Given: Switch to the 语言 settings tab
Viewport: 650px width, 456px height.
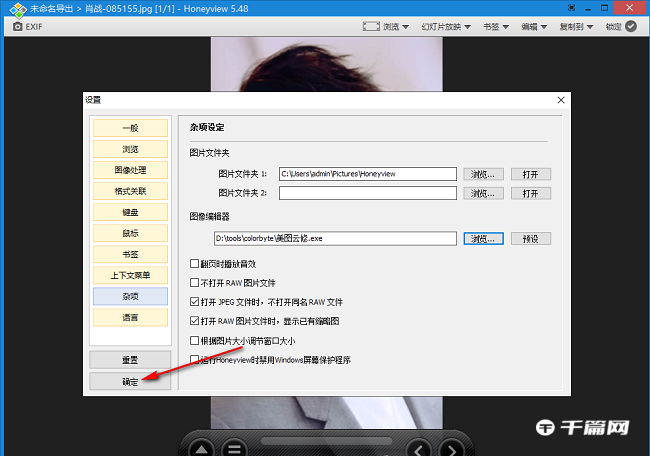Looking at the screenshot, I should coord(130,318).
